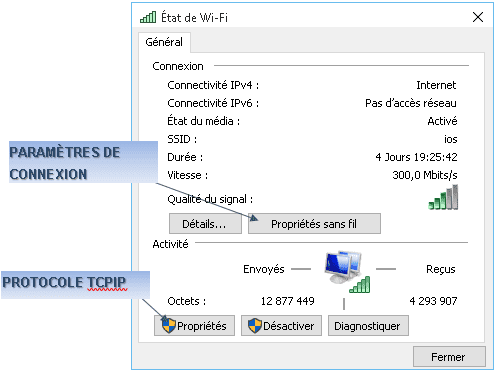This screenshot has width=496, height=371.
Task: Run the Diagnostiquer troubleshooter
Action: [x=368, y=326]
